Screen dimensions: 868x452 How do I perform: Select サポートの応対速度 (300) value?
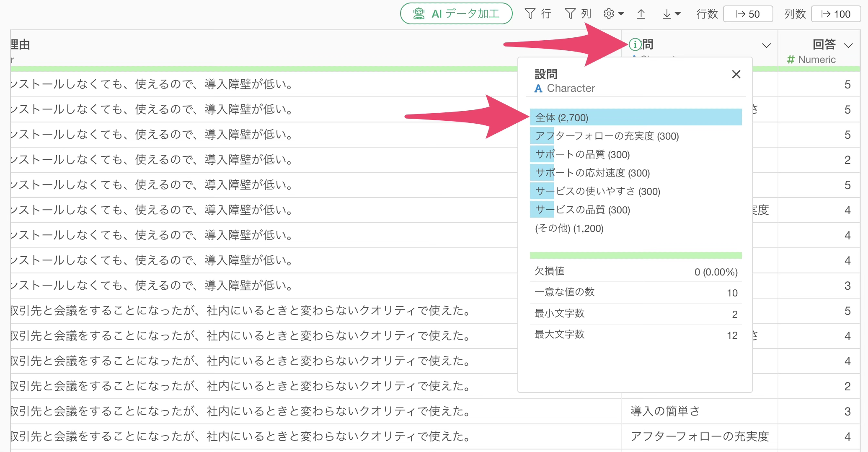pyautogui.click(x=592, y=173)
